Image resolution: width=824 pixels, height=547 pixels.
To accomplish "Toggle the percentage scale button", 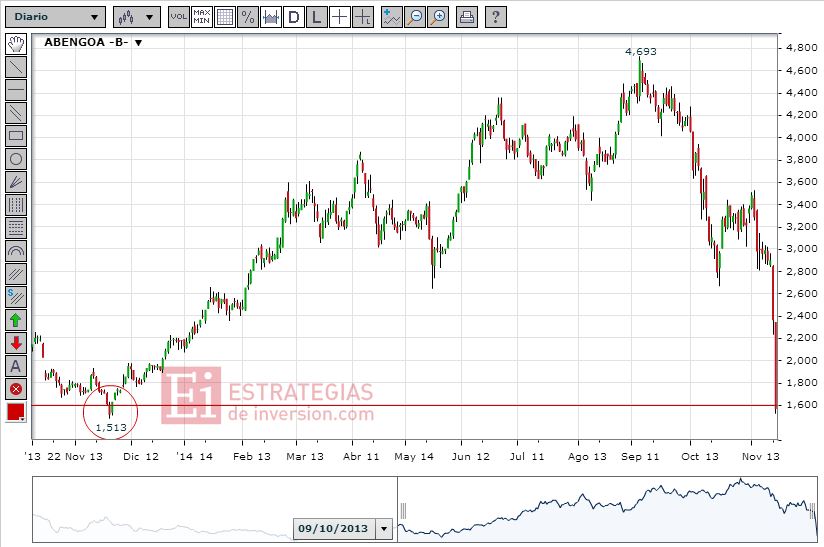I will (x=248, y=17).
